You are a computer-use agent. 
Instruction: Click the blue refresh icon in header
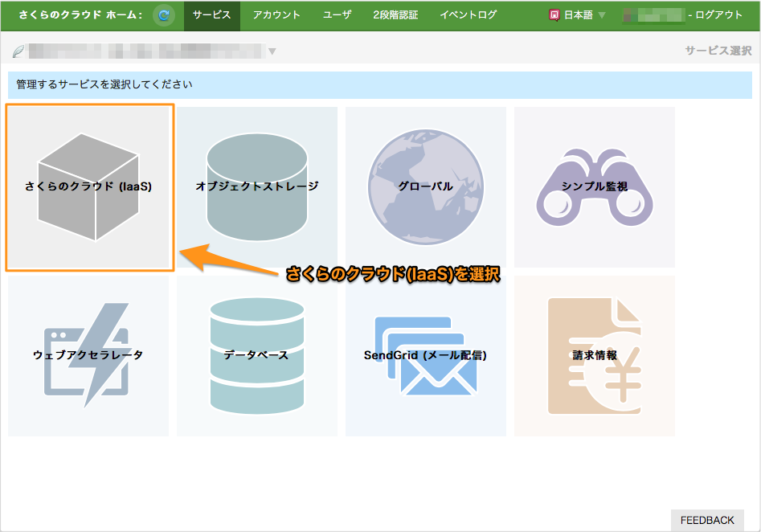click(x=164, y=15)
